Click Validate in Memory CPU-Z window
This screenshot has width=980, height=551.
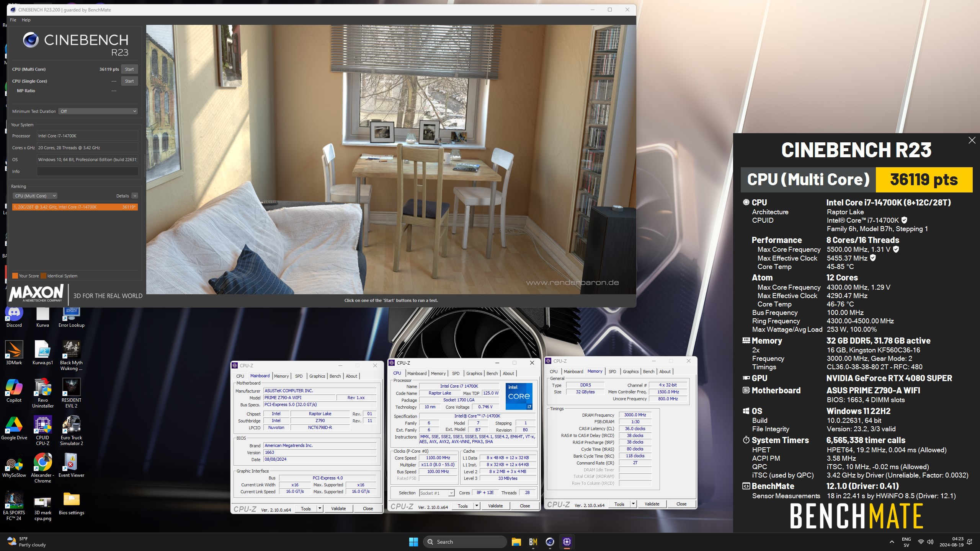(x=652, y=504)
